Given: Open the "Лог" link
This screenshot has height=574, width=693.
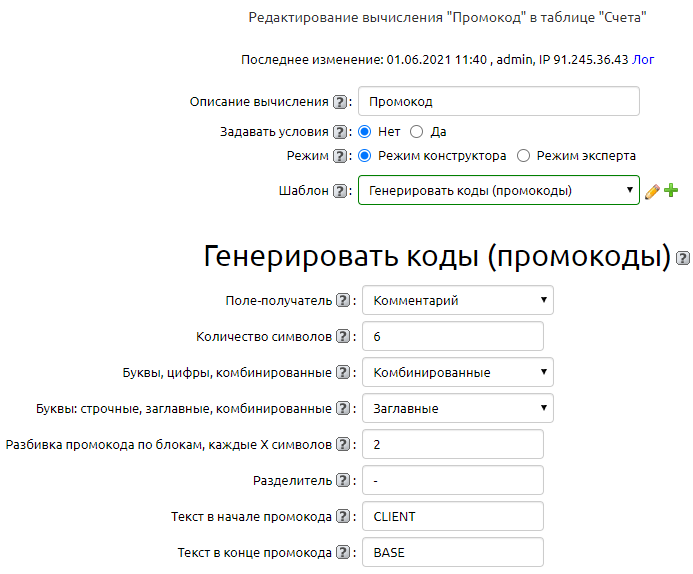Looking at the screenshot, I should point(643,60).
